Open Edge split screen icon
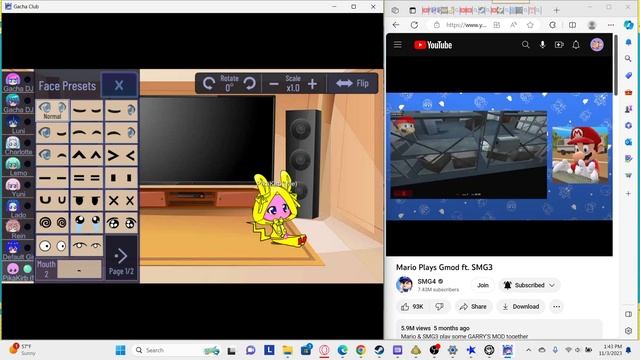The height and width of the screenshot is (360, 640). tap(573, 25)
